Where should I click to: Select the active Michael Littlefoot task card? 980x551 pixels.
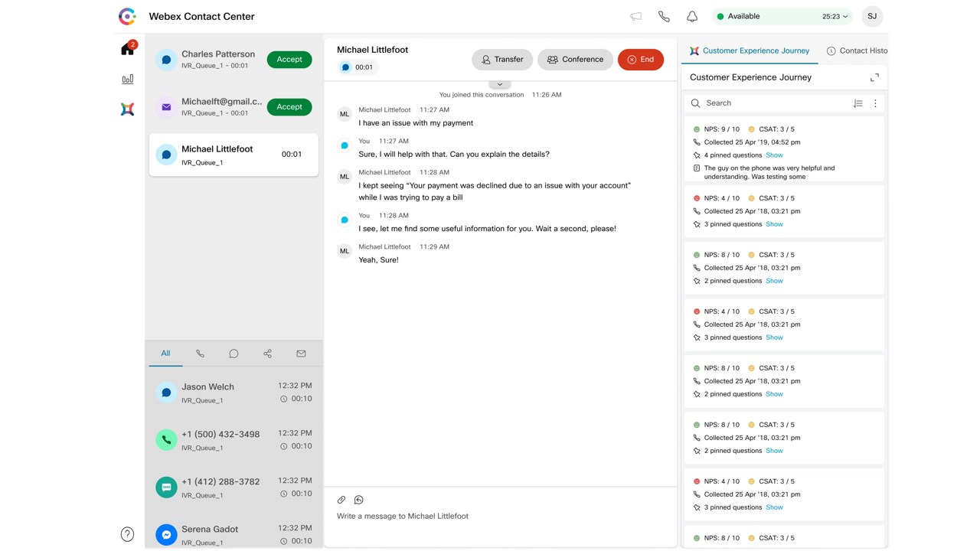pos(234,155)
